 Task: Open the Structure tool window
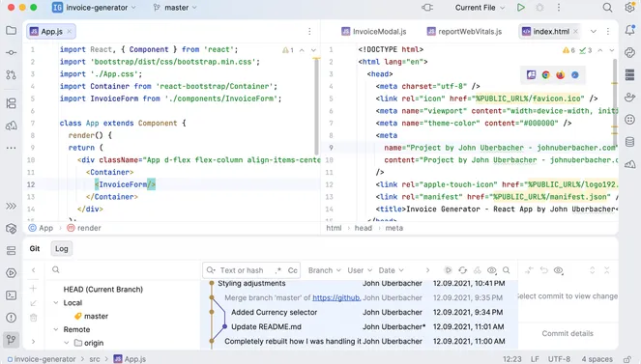(x=11, y=103)
